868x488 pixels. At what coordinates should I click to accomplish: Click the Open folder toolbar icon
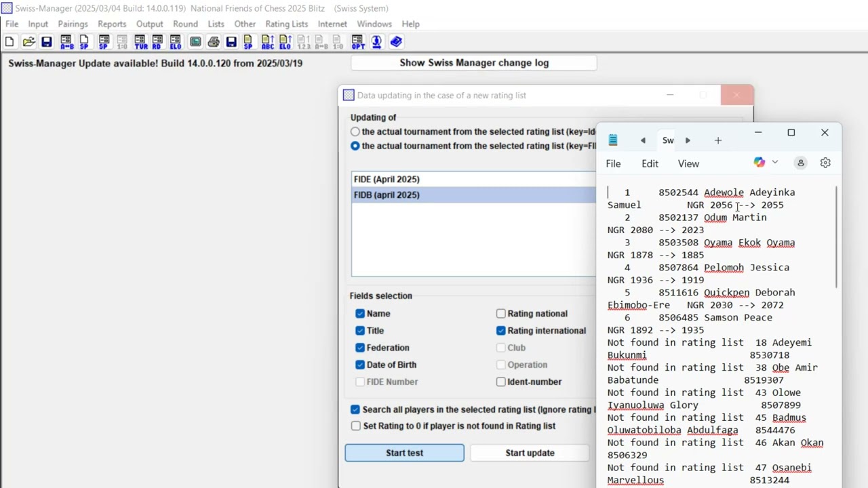28,42
